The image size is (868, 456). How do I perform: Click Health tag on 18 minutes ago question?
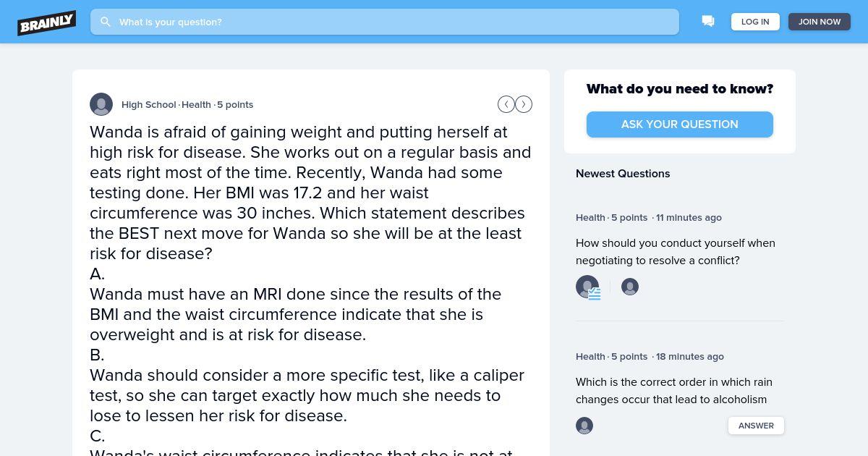pyautogui.click(x=590, y=356)
